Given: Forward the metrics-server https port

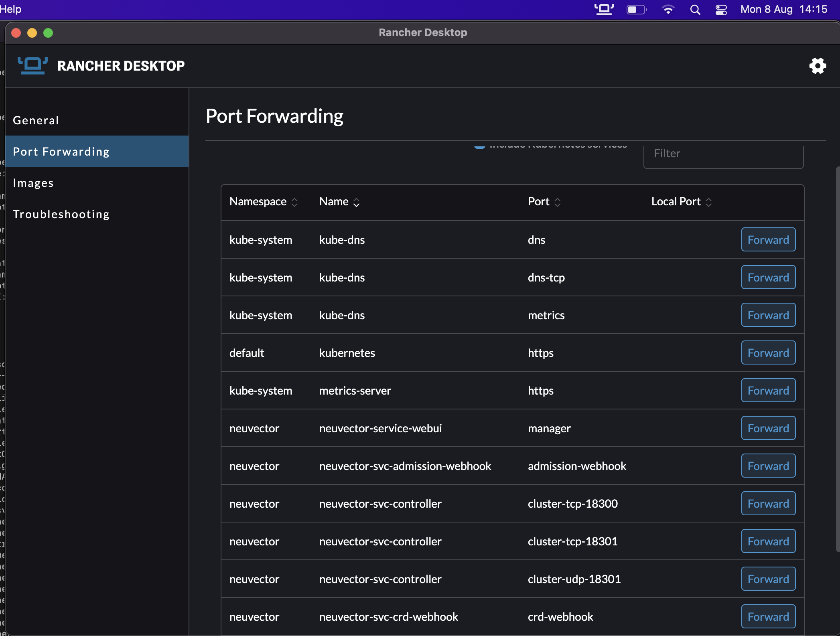Looking at the screenshot, I should pos(768,391).
